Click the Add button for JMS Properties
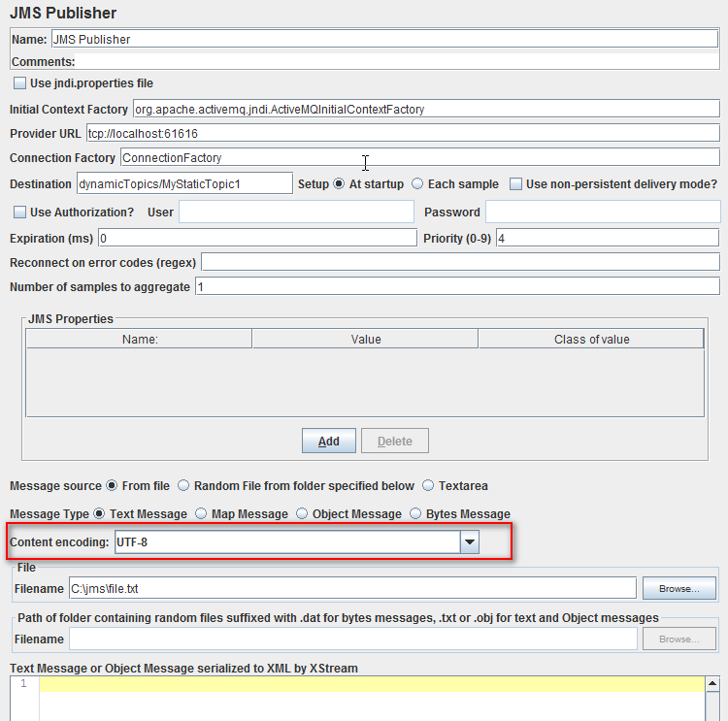The width and height of the screenshot is (728, 721). click(329, 442)
